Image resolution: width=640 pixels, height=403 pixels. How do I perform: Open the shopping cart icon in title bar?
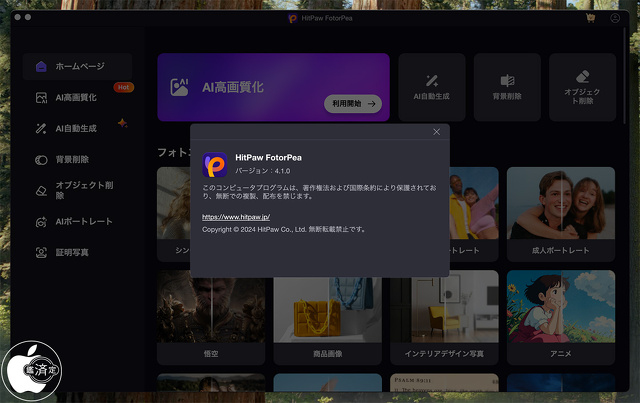[x=590, y=18]
